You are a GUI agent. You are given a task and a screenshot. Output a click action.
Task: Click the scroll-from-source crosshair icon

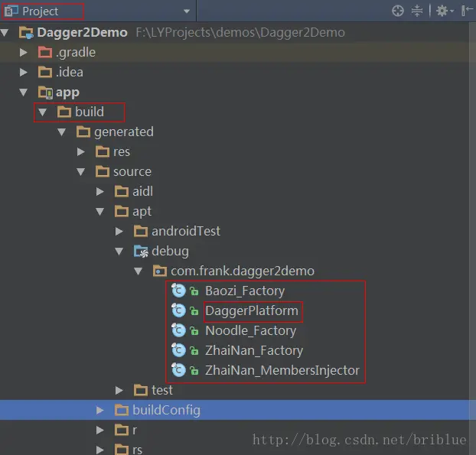pos(398,11)
